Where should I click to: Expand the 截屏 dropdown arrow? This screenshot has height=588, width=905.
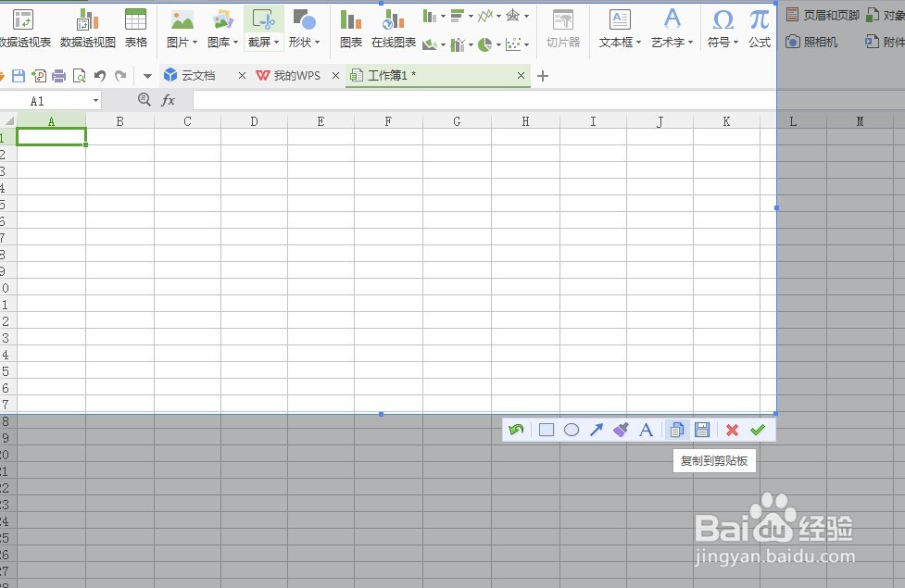click(x=276, y=43)
